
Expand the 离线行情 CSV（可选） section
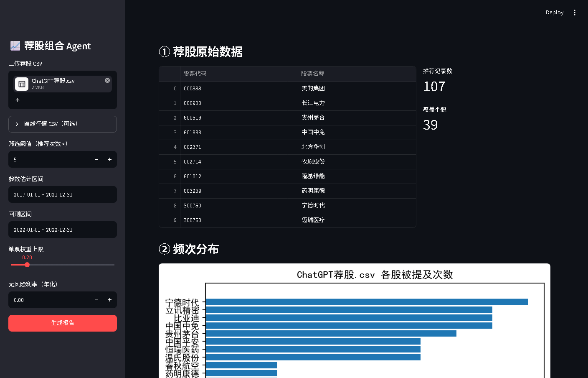click(x=63, y=124)
